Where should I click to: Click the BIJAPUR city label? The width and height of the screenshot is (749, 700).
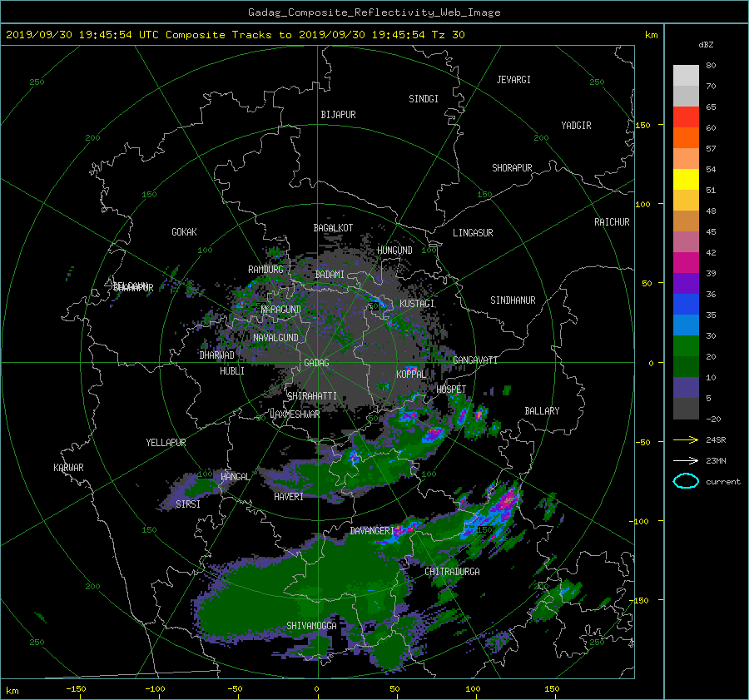tap(338, 115)
